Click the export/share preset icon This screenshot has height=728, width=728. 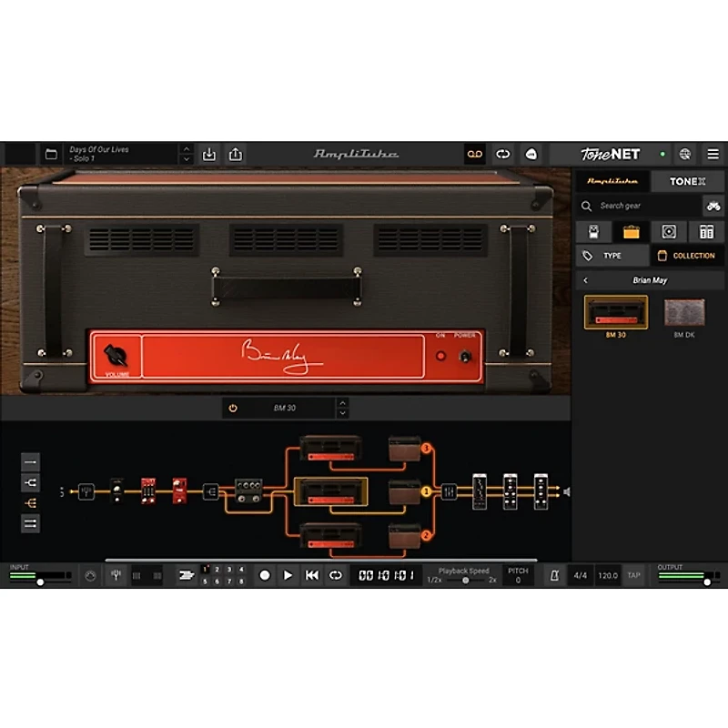click(x=236, y=154)
